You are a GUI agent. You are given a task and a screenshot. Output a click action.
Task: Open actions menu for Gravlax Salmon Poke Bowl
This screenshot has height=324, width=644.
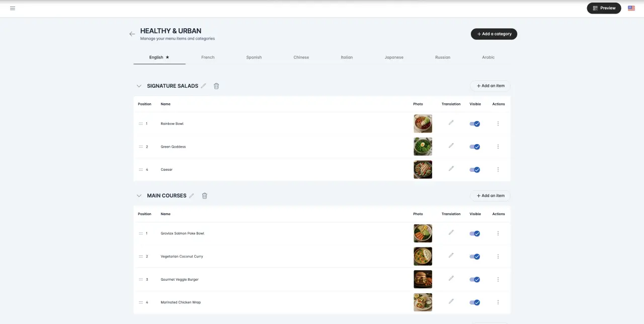tap(498, 233)
